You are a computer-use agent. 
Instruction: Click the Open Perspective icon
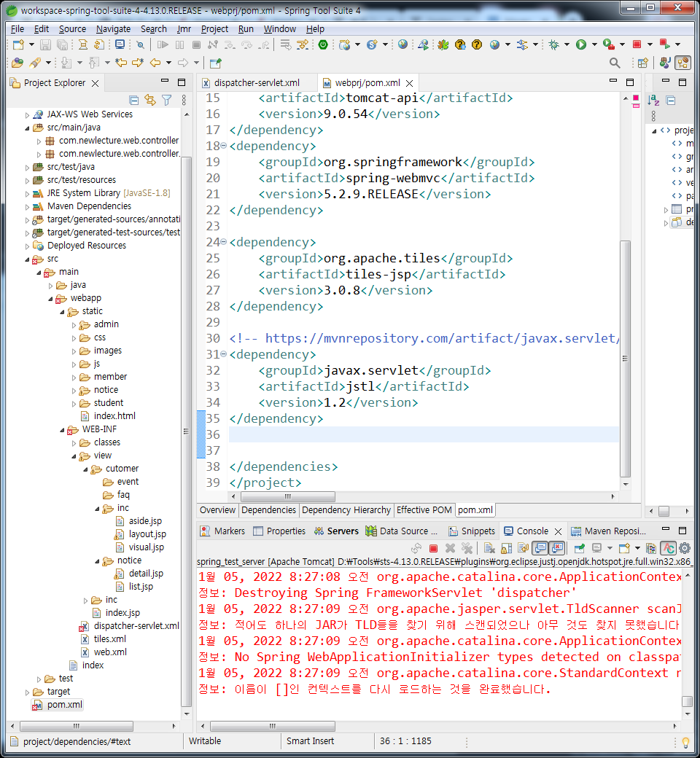pyautogui.click(x=642, y=63)
